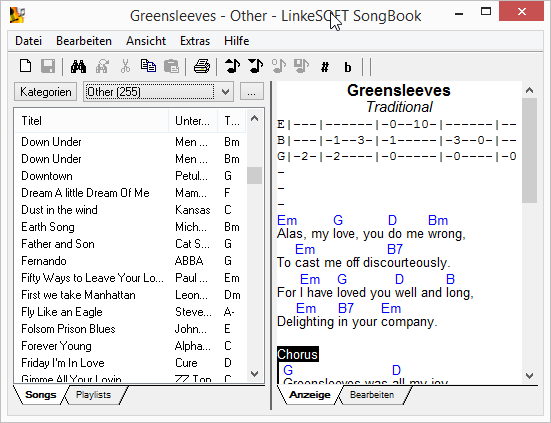The height and width of the screenshot is (423, 551).
Task: Click the grayed single note icon
Action: point(279,66)
